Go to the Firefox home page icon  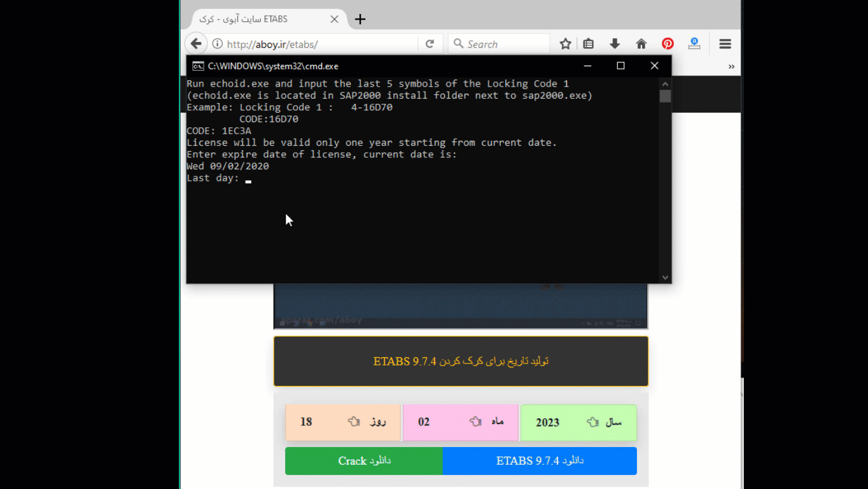pos(641,44)
